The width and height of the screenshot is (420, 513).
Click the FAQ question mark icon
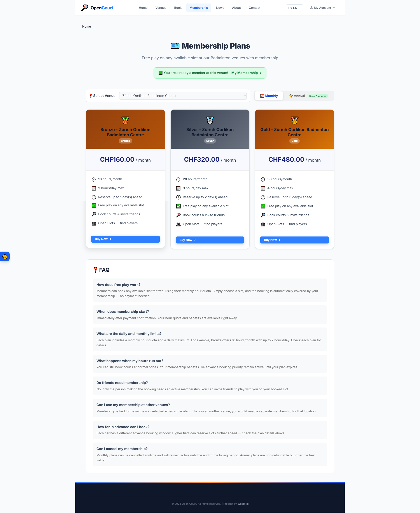coord(95,270)
